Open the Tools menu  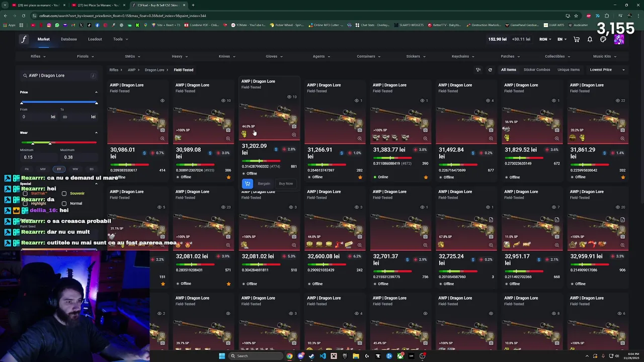[120, 39]
